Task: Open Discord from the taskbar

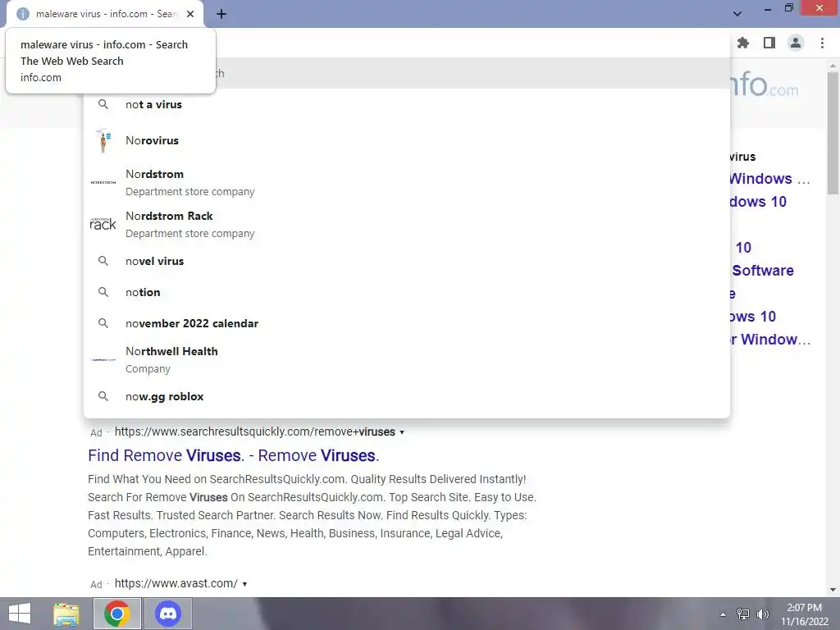Action: click(167, 614)
